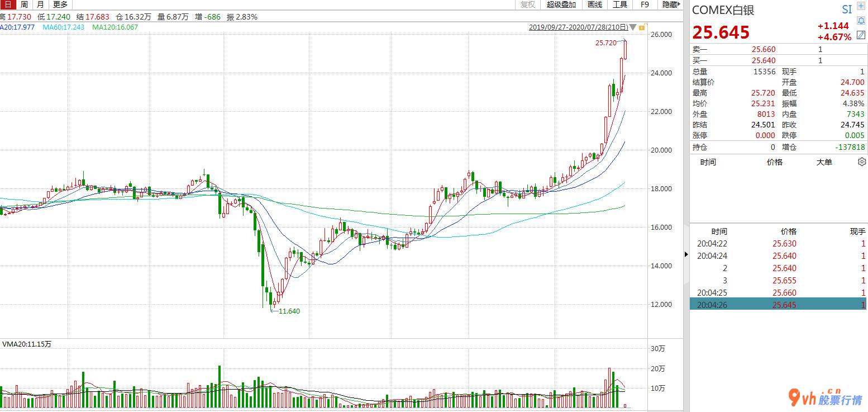Click 外盘 value 8013
868x412 pixels.
point(766,114)
